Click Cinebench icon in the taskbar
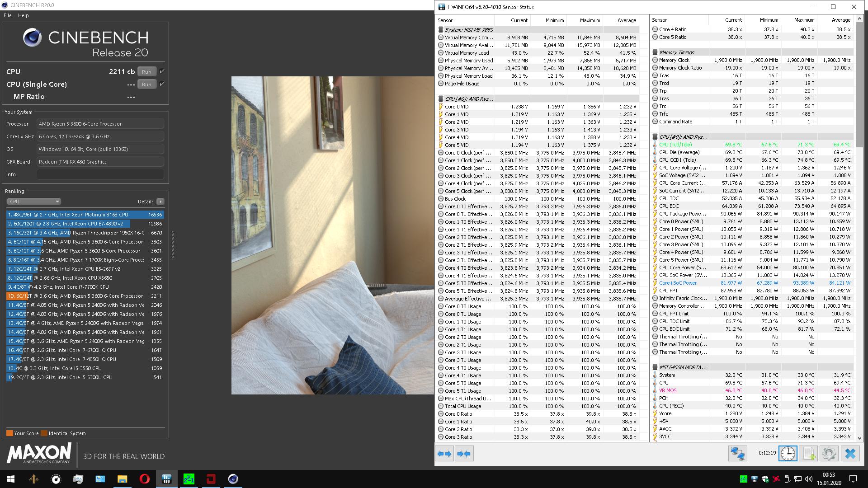This screenshot has width=868, height=488. pyautogui.click(x=233, y=479)
